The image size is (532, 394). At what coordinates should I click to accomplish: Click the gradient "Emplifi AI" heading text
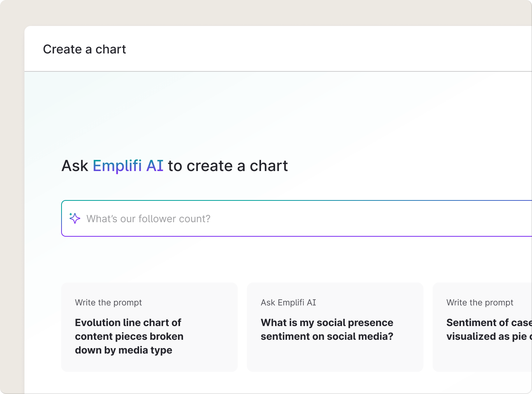(128, 166)
